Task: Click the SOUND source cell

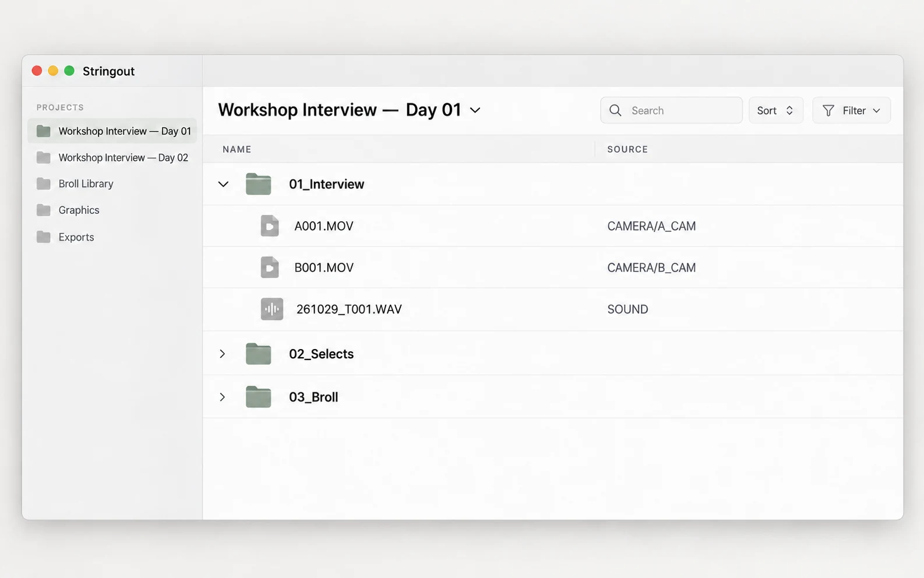Action: click(627, 309)
